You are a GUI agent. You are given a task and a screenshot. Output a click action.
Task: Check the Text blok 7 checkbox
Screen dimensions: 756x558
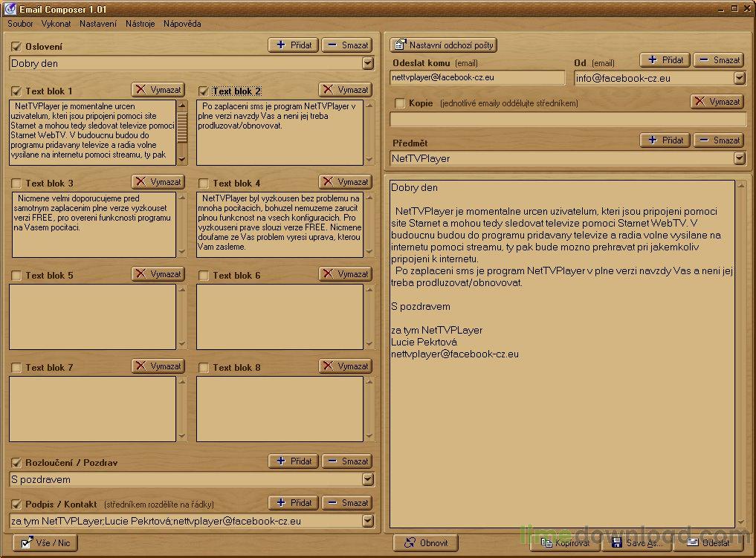[16, 367]
